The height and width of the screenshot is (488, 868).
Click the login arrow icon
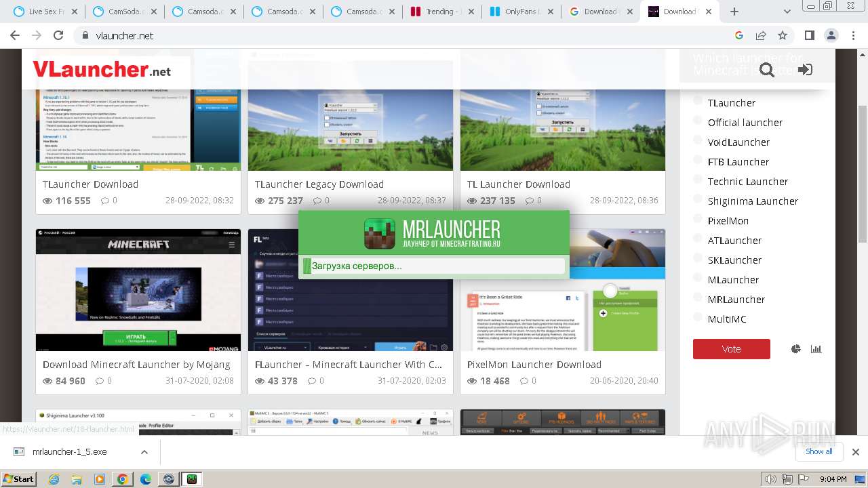click(805, 70)
